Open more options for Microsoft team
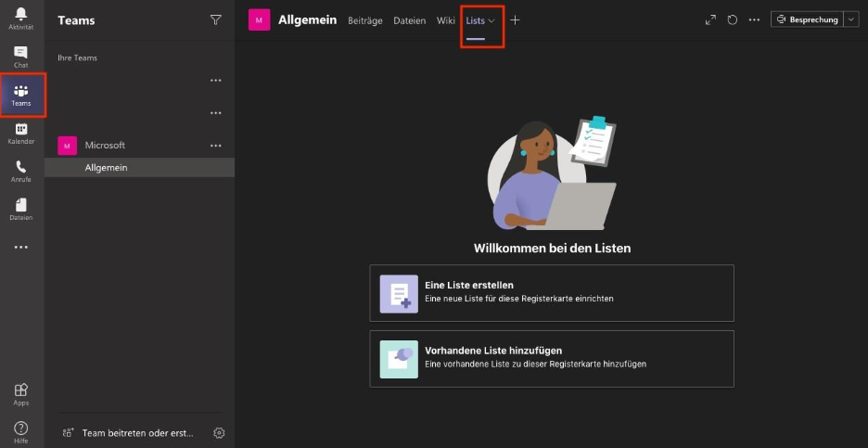 216,146
